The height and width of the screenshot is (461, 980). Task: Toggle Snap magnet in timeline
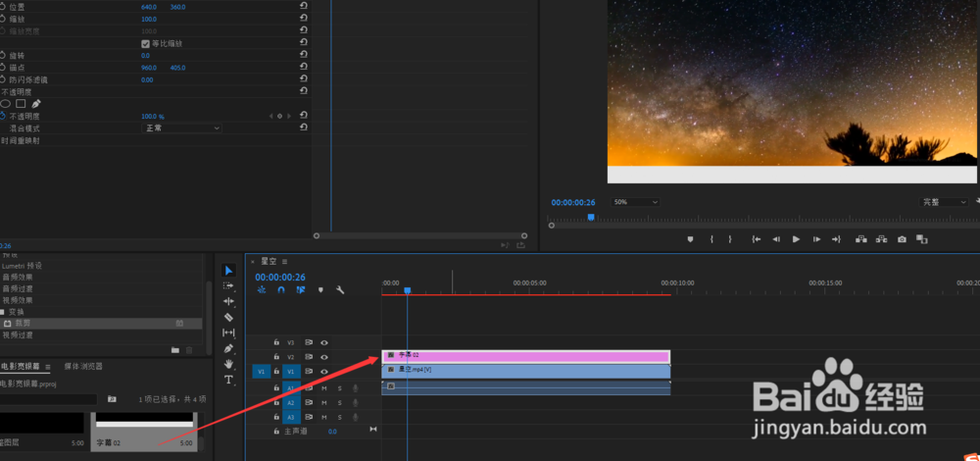[x=281, y=290]
